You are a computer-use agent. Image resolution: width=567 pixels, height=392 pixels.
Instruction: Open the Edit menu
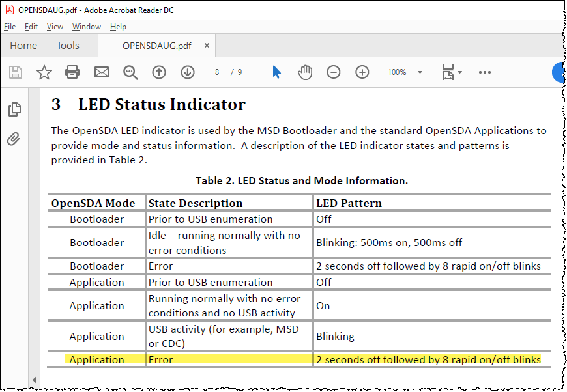[x=31, y=27]
